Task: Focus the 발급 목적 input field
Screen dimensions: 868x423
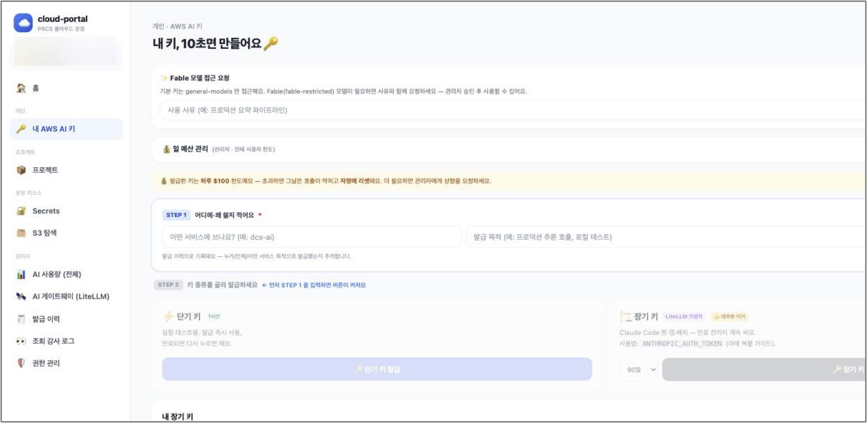Action: pyautogui.click(x=666, y=237)
